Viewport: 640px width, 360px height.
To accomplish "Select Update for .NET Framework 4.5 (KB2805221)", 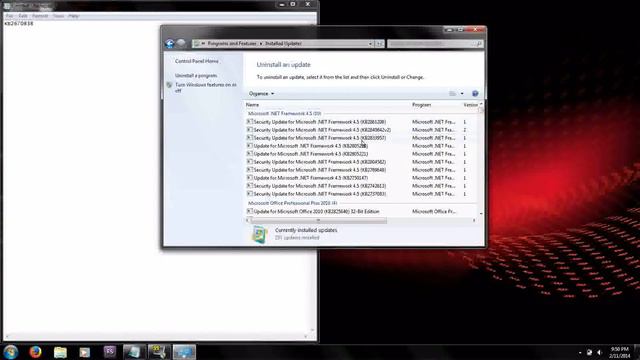I will click(361, 154).
